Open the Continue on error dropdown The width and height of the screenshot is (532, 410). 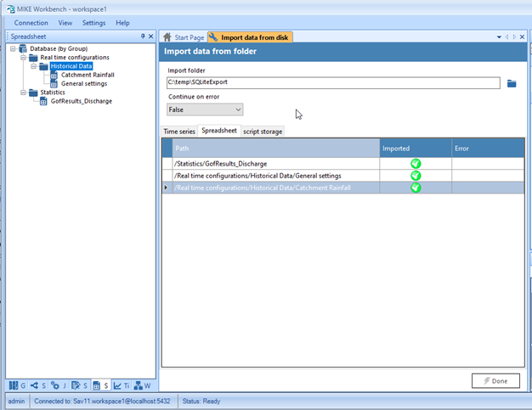point(205,110)
